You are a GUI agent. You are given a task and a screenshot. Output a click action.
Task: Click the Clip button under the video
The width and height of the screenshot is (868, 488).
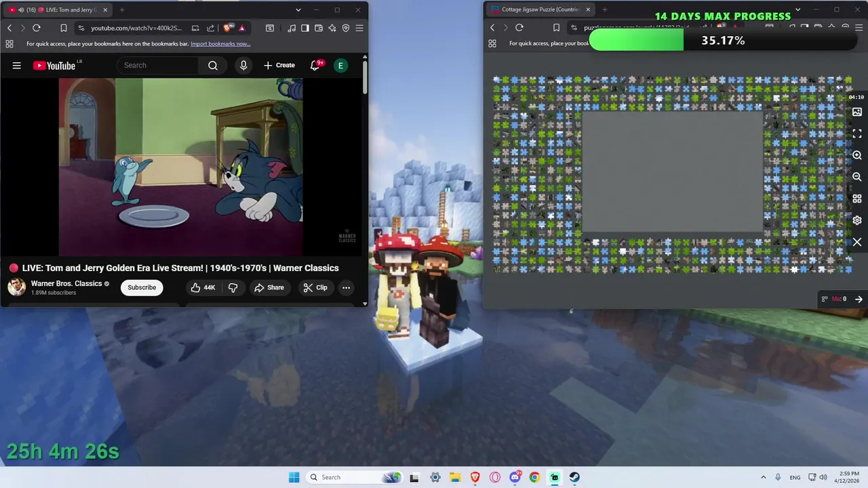pyautogui.click(x=315, y=287)
